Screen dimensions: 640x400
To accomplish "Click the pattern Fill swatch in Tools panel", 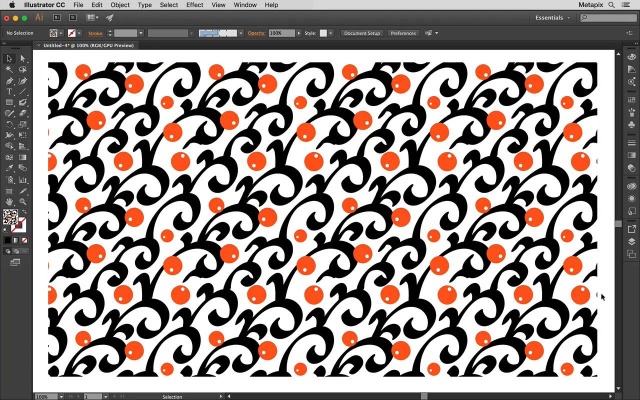I will [x=10, y=217].
